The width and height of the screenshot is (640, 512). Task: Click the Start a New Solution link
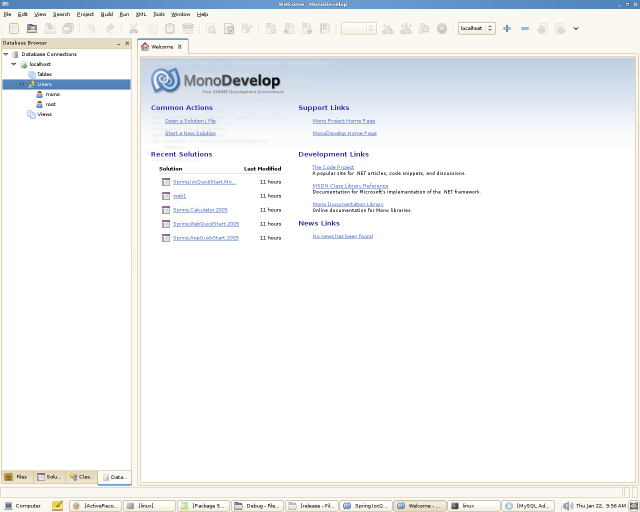[190, 133]
